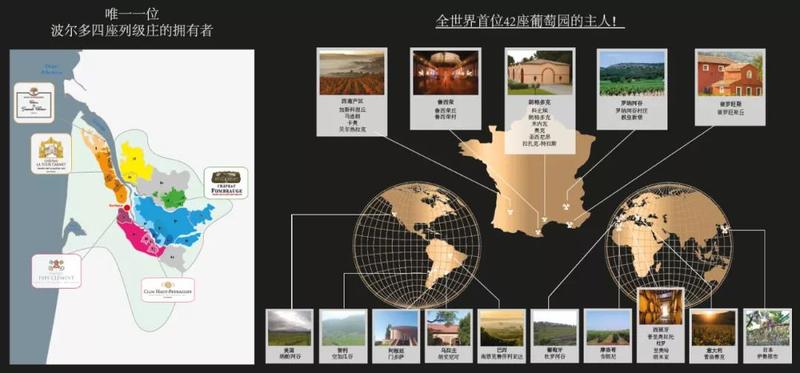Open the sunset vineyard photo card for Italy

point(713,335)
